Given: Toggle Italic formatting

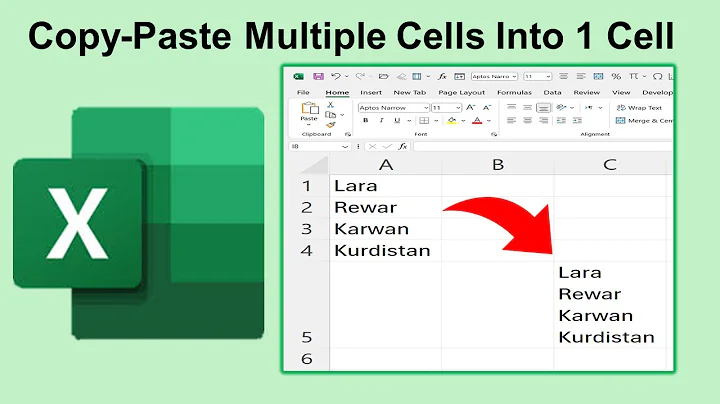Looking at the screenshot, I should coord(381,121).
